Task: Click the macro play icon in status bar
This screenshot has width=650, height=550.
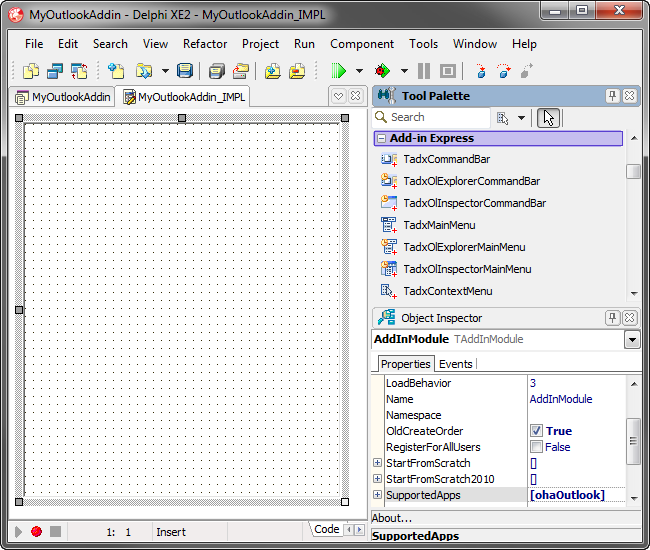Action: point(18,531)
